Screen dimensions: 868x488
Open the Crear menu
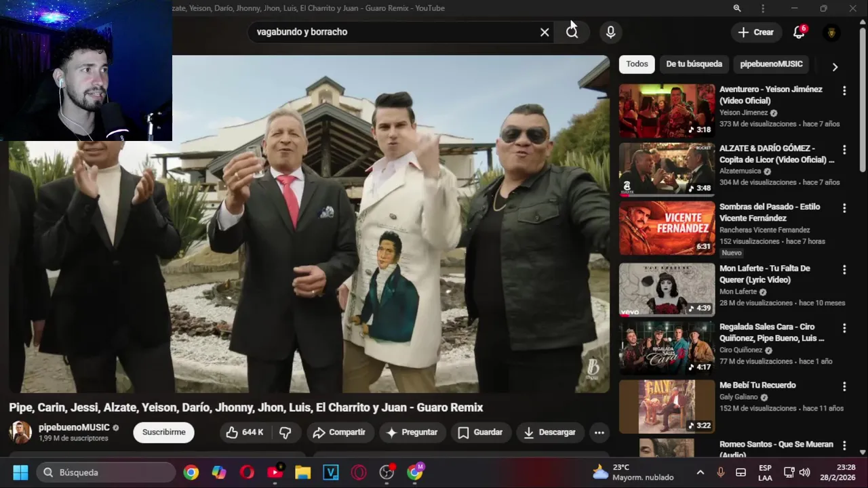pos(756,32)
